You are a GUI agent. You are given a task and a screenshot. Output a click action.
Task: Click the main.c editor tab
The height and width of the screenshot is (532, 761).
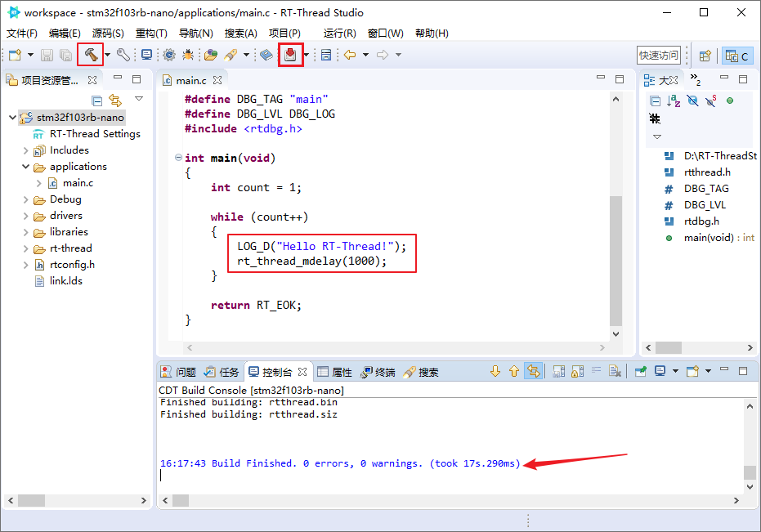191,81
